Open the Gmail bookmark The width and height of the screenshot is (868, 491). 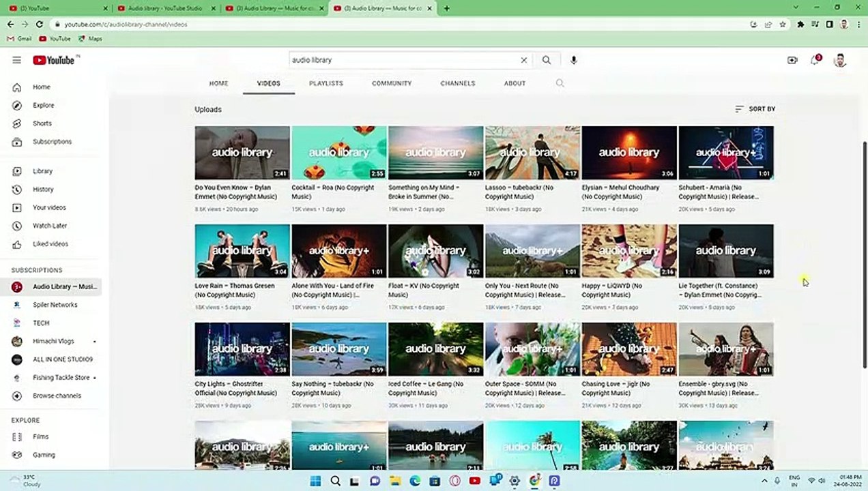click(19, 39)
